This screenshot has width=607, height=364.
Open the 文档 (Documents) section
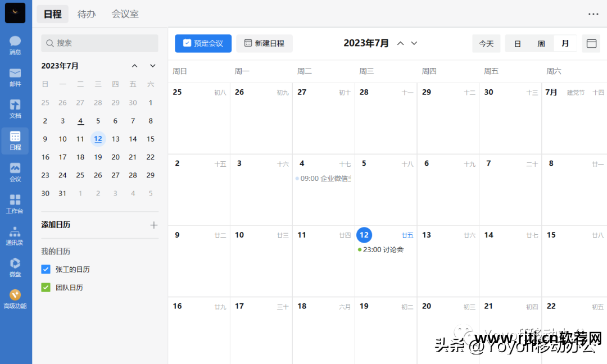(15, 108)
